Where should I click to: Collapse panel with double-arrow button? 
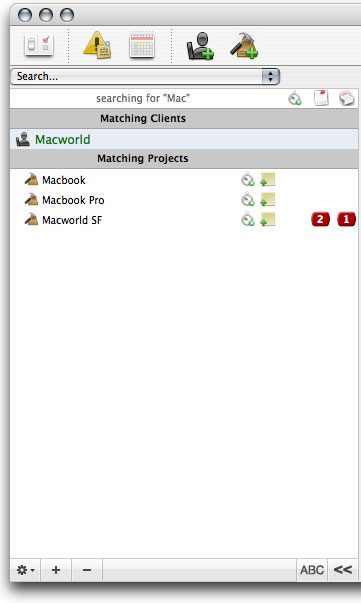click(343, 570)
